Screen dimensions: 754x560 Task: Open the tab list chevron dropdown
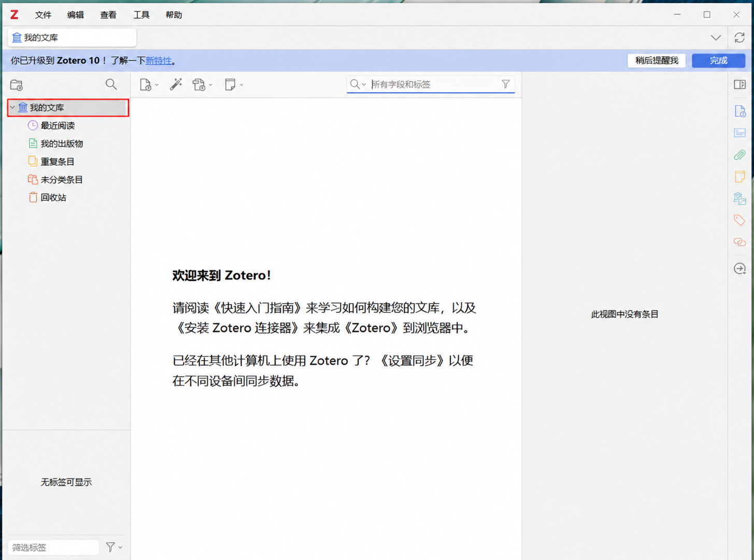coord(716,38)
